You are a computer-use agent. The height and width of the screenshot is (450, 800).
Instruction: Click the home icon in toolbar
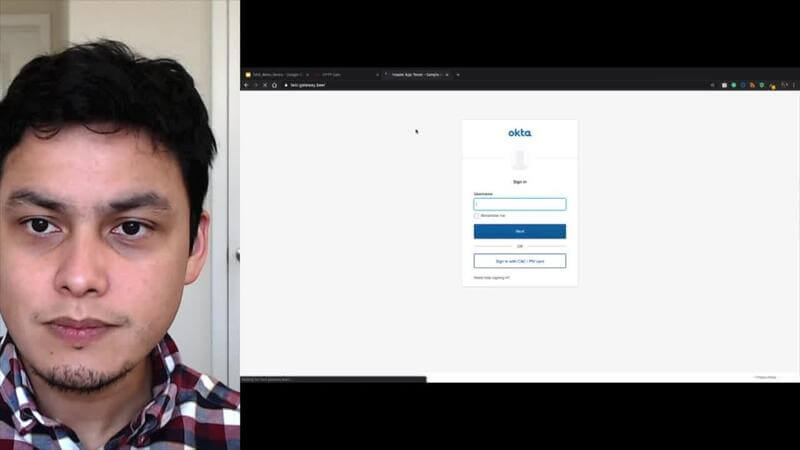274,85
